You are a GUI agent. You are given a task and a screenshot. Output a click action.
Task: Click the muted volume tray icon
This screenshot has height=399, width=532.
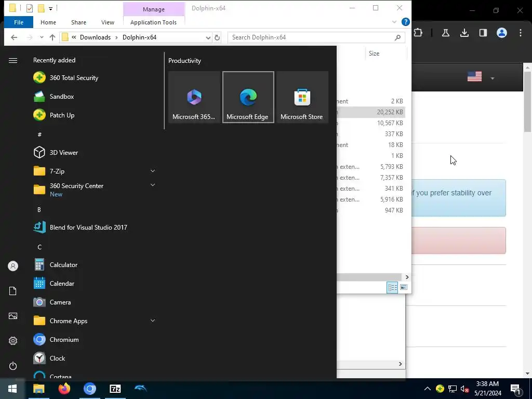(x=464, y=389)
